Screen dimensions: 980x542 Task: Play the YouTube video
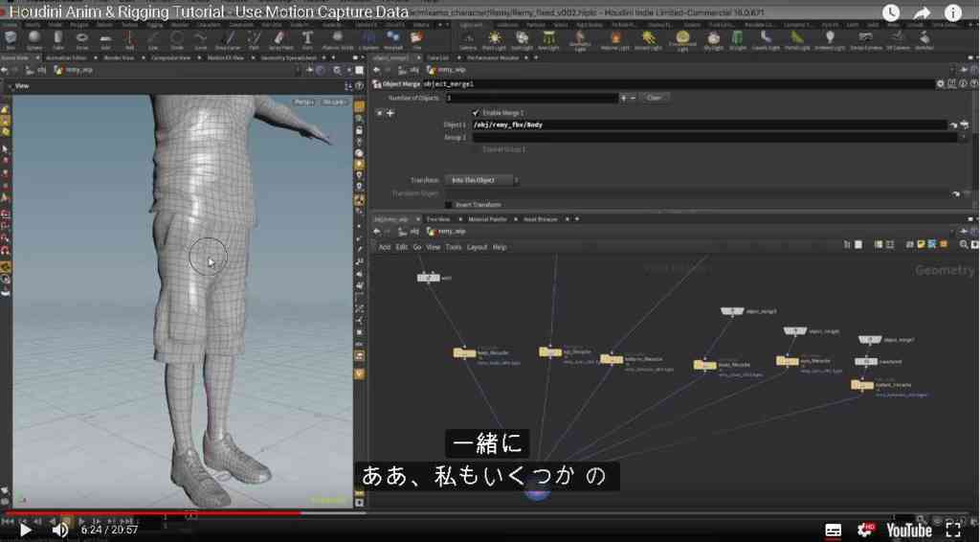(25, 531)
